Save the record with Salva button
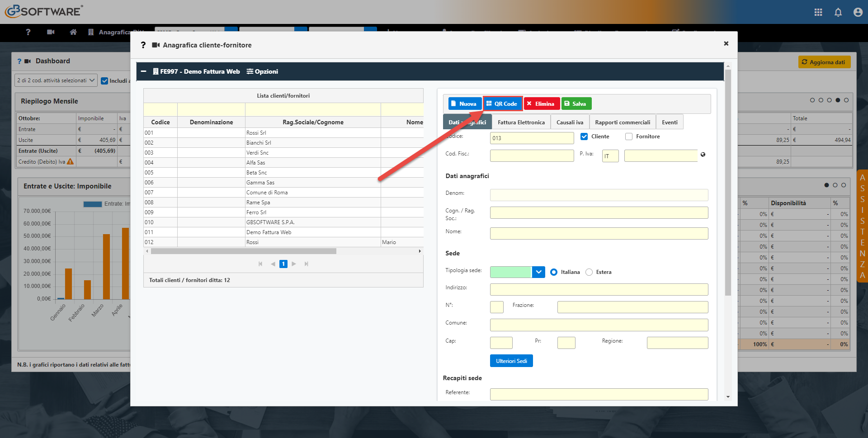Screen dimensions: 868x438 pyautogui.click(x=576, y=104)
